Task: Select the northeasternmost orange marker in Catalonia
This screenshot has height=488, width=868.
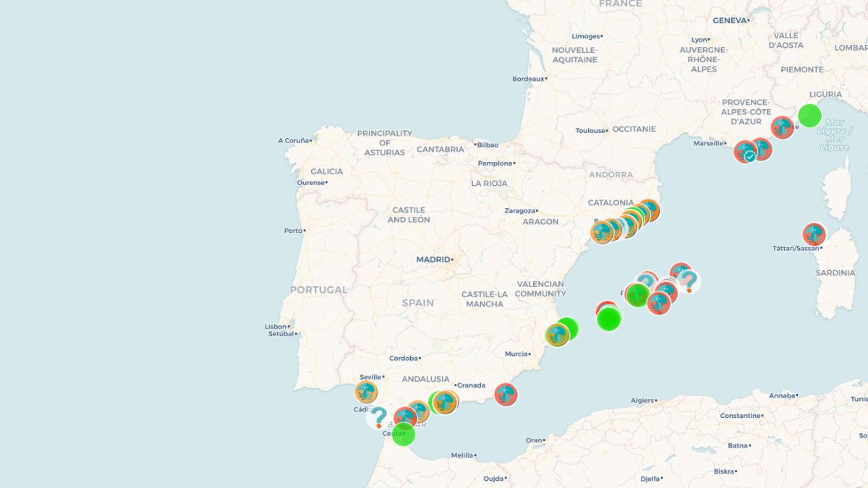Action: click(649, 210)
